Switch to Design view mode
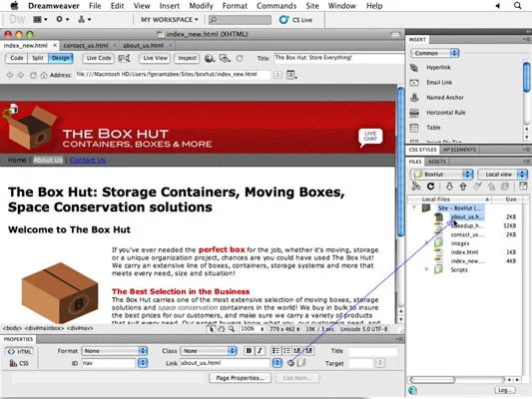 pyautogui.click(x=61, y=58)
